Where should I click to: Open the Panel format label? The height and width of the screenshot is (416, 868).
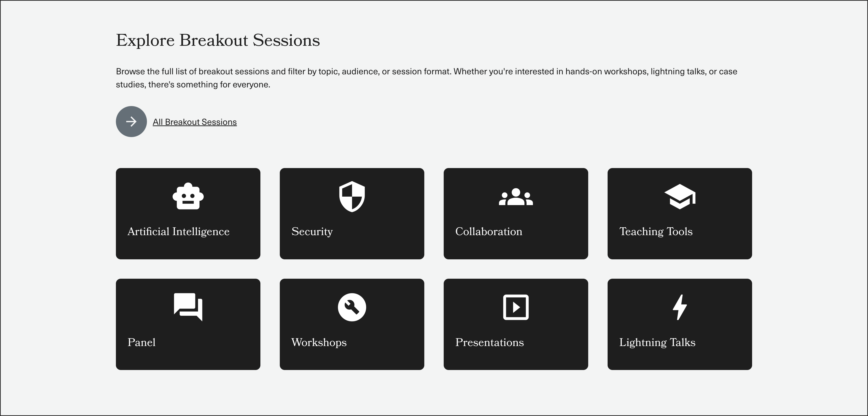click(142, 342)
